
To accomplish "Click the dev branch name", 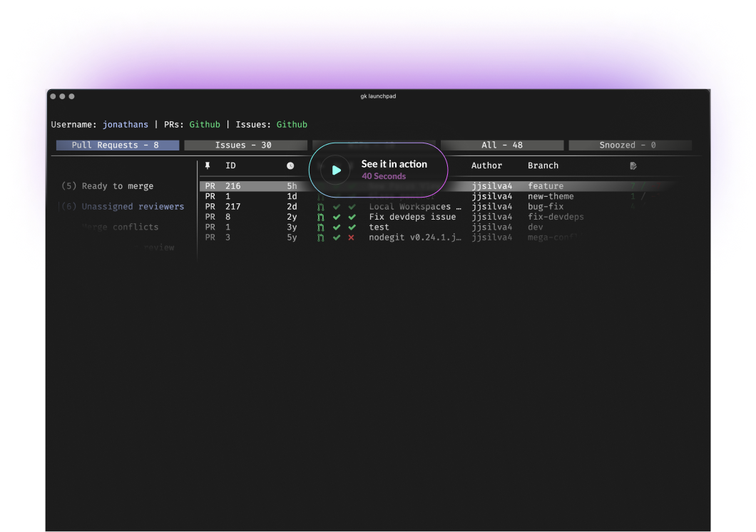I will (x=535, y=227).
